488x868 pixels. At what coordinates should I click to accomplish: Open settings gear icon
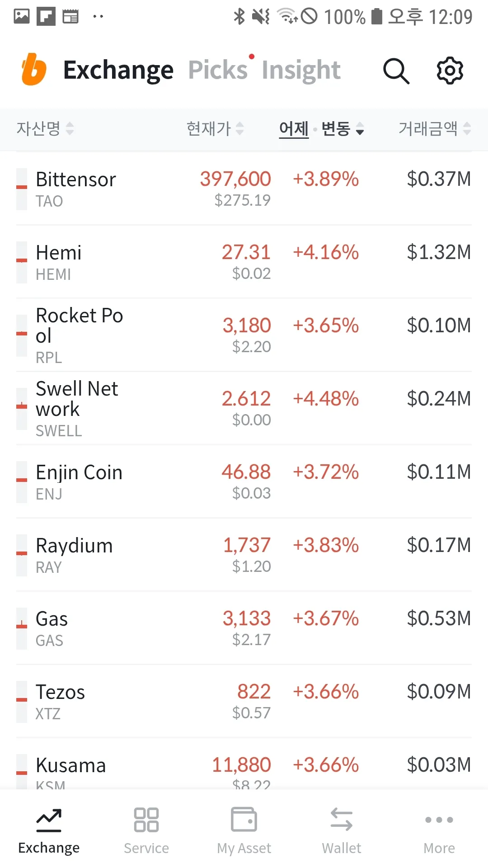[450, 70]
